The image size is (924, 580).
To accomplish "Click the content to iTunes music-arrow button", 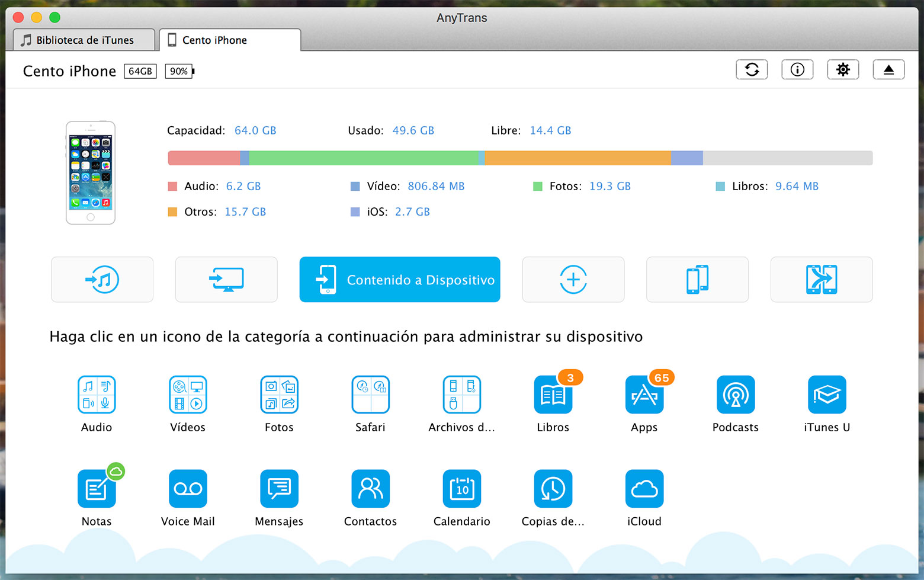I will pos(102,280).
